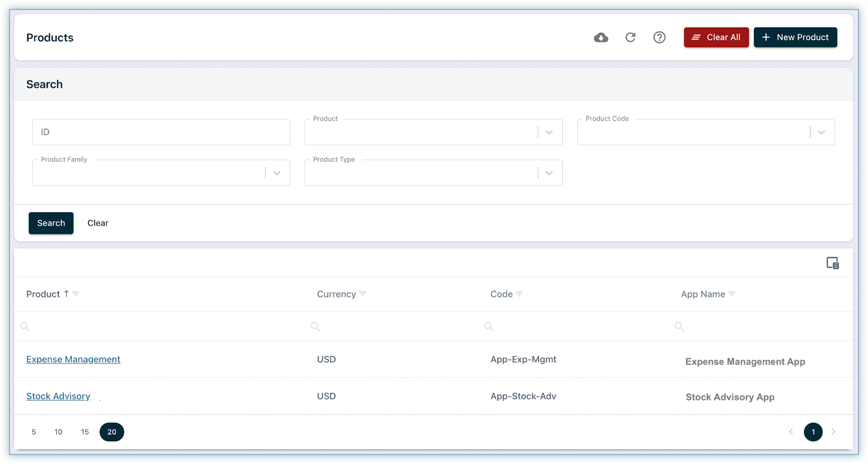This screenshot has height=464, width=868.
Task: Go to the next page arrow
Action: pyautogui.click(x=834, y=432)
